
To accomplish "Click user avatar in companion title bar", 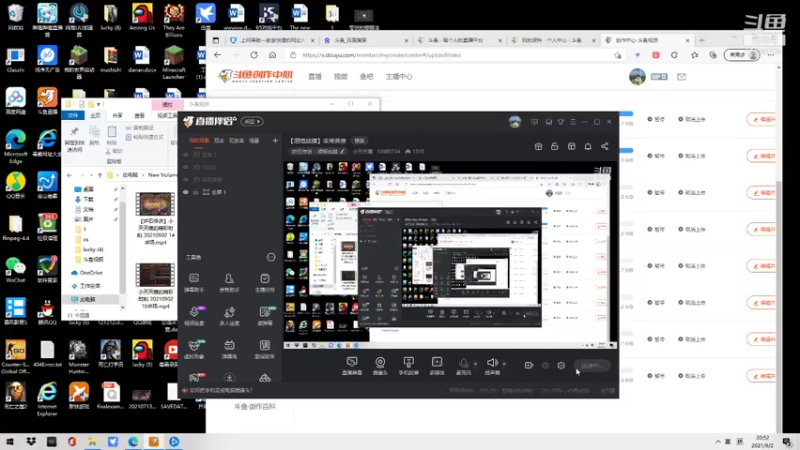I will 515,121.
